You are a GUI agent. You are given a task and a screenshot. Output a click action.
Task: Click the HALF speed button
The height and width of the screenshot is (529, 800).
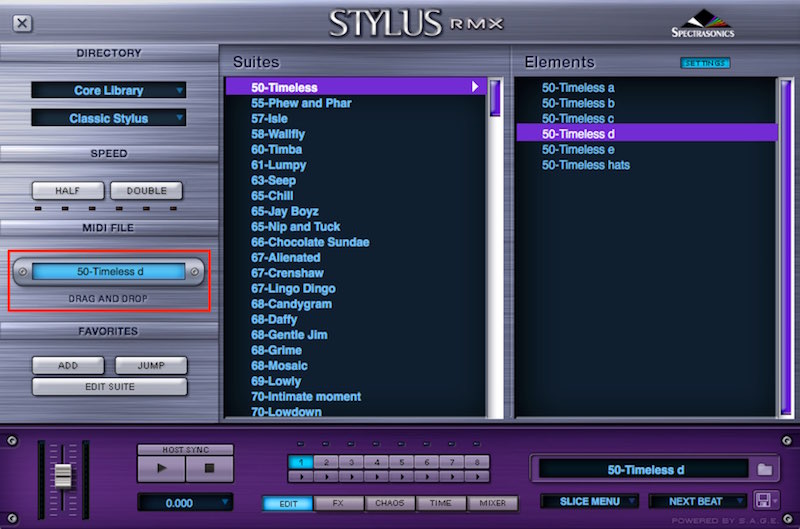[x=68, y=191]
